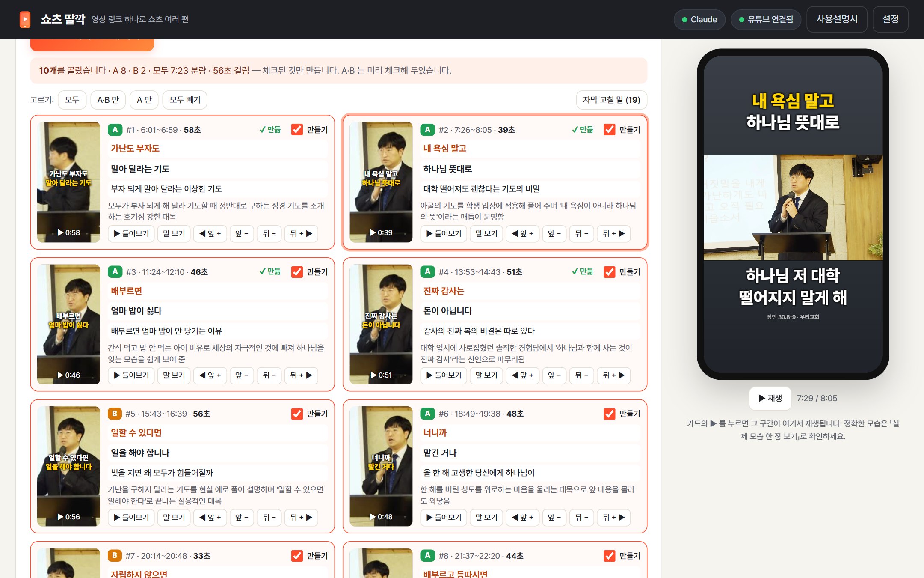Select the A·B 만 filter chip
924x578 pixels.
108,100
